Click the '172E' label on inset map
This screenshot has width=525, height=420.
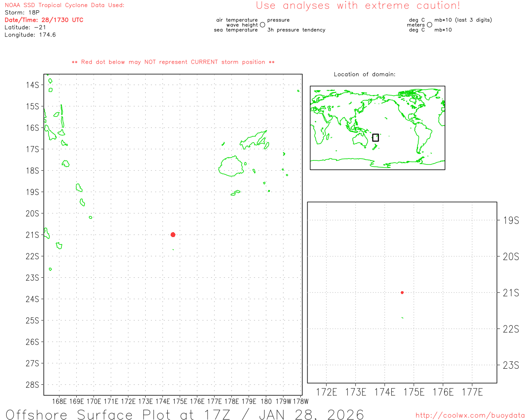327,392
